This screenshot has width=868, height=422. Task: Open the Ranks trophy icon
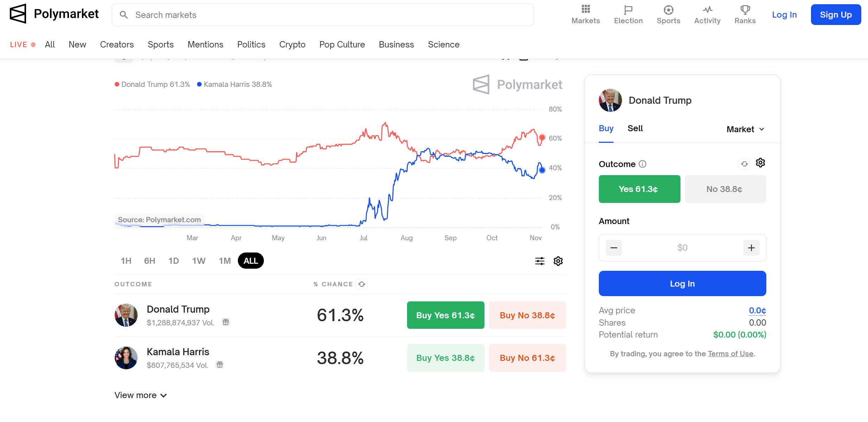point(745,9)
